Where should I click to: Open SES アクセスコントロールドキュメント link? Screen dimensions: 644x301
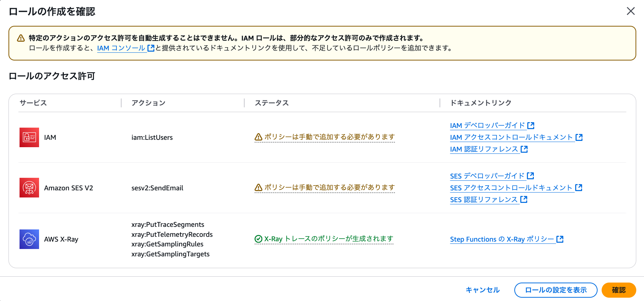(x=511, y=188)
